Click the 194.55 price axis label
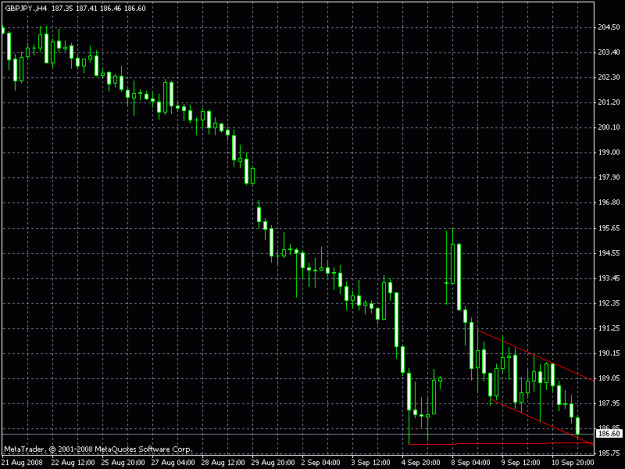The image size is (625, 469). click(609, 253)
